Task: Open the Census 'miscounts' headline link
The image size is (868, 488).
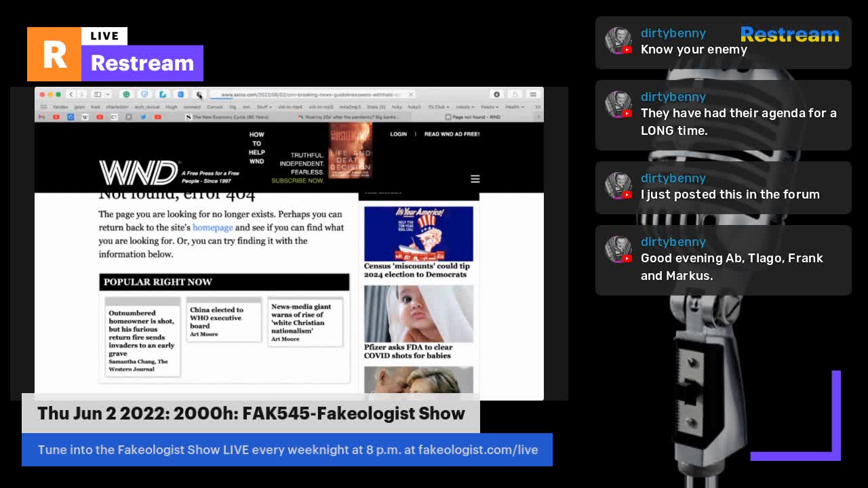Action: tap(417, 270)
